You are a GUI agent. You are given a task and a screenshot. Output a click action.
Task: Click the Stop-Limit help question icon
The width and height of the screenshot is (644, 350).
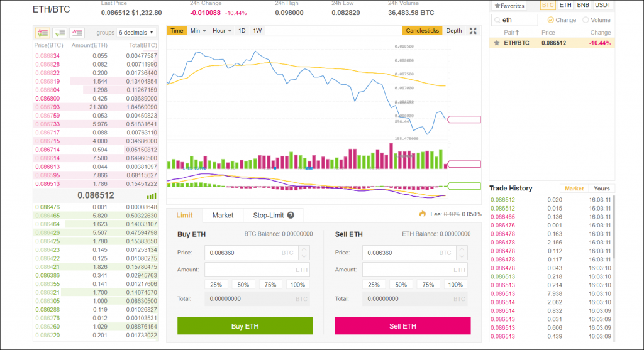tap(291, 215)
